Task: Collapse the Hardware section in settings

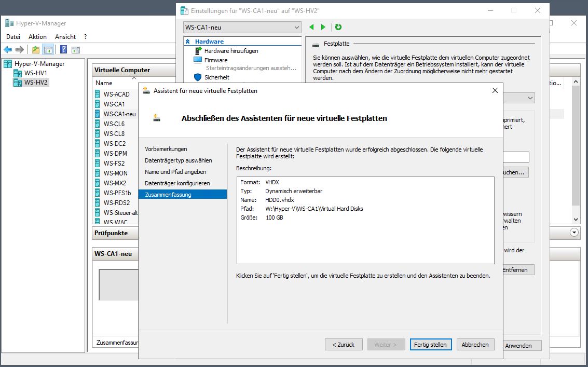Action: point(188,42)
